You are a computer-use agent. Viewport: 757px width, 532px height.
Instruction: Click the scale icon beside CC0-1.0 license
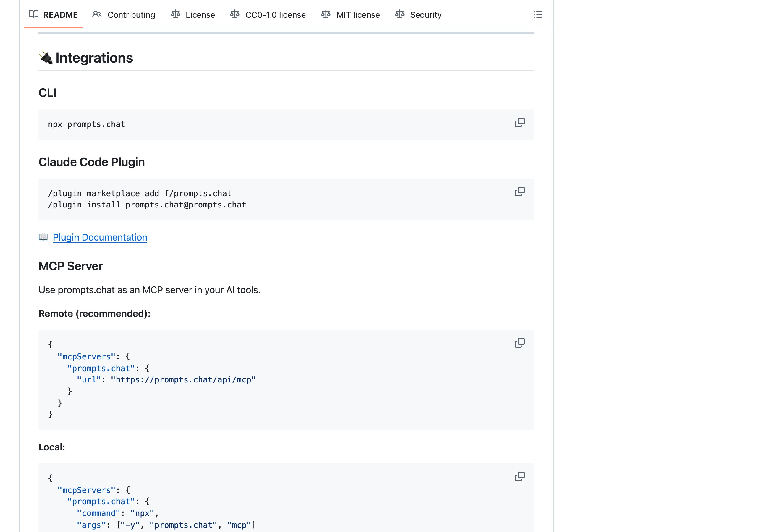click(235, 14)
